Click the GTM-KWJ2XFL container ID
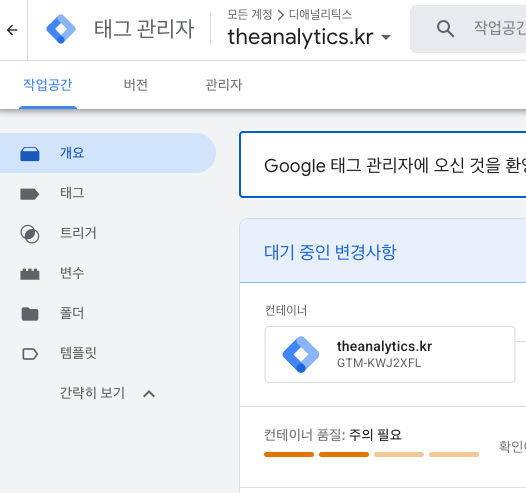The image size is (526, 493). click(x=379, y=363)
